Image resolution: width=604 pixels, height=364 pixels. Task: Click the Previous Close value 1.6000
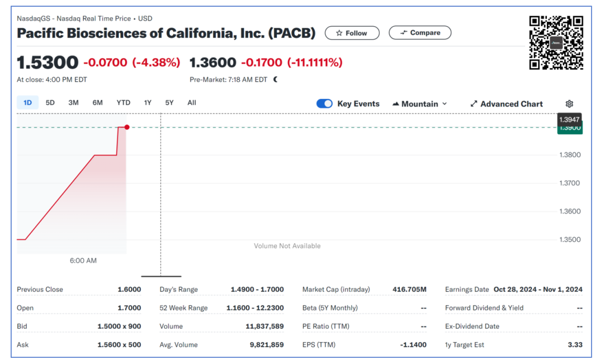[129, 289]
